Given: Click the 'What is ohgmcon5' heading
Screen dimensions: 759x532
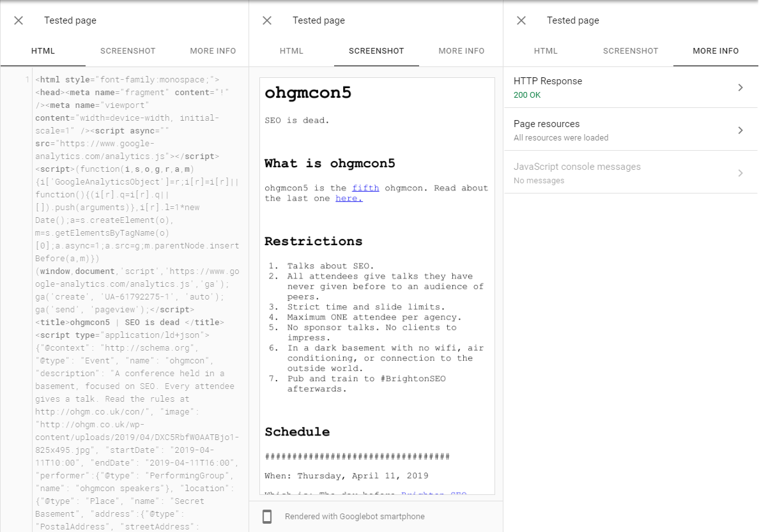Looking at the screenshot, I should [330, 163].
